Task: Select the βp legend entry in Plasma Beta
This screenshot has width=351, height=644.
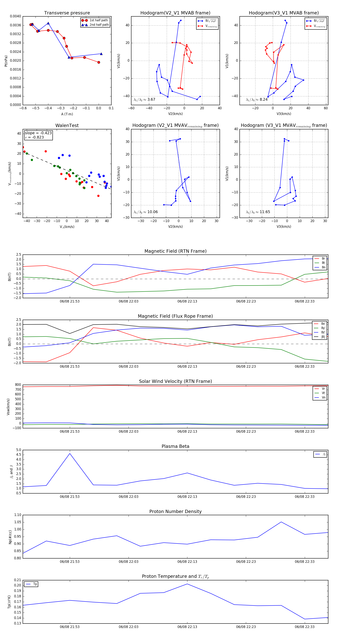Action: [321, 454]
